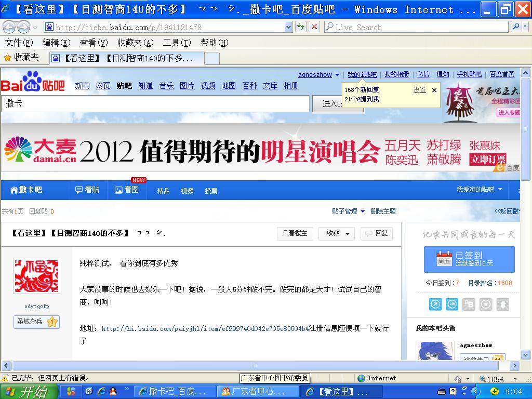532x399 pixels.
Task: Click the 21个@提到我 notification text
Action: point(362,99)
